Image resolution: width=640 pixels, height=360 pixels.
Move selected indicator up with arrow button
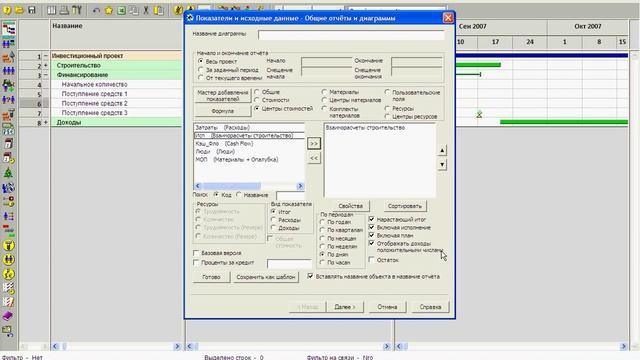click(x=442, y=151)
